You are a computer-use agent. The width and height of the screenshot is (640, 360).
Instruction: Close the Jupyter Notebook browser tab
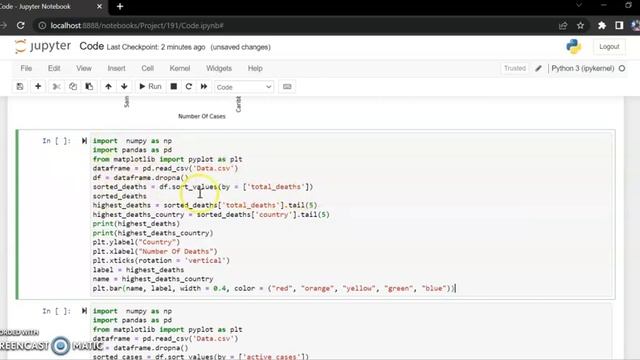(99, 7)
